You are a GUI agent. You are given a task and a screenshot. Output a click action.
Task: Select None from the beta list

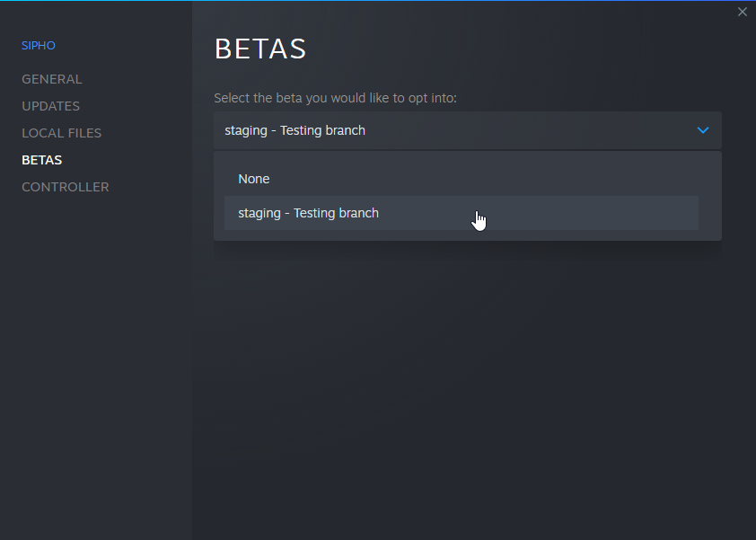point(254,179)
